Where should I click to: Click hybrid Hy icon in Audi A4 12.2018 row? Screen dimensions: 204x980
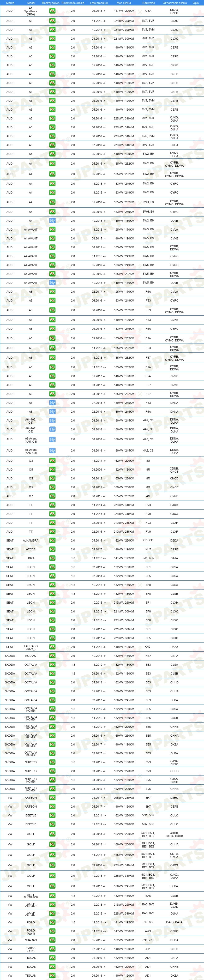52,221
